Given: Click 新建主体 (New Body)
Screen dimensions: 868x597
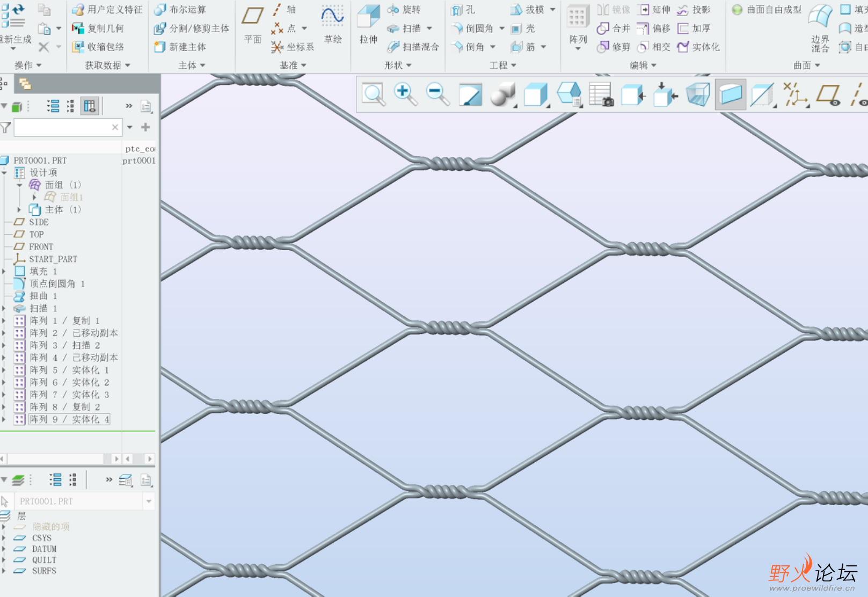Looking at the screenshot, I should click(x=180, y=47).
